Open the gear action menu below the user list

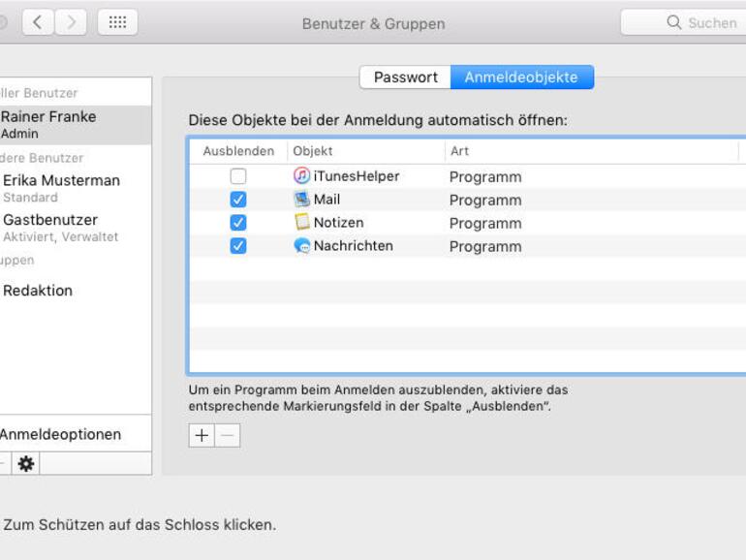click(x=26, y=463)
